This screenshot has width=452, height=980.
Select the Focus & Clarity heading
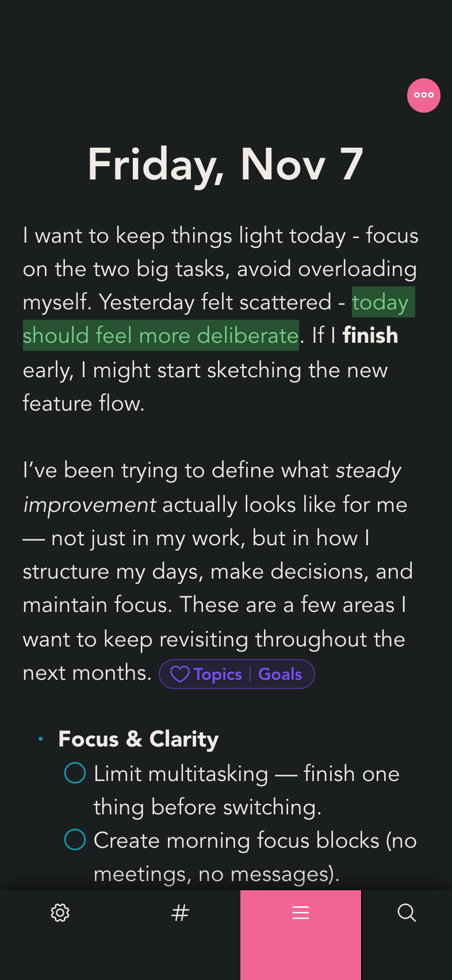click(139, 739)
